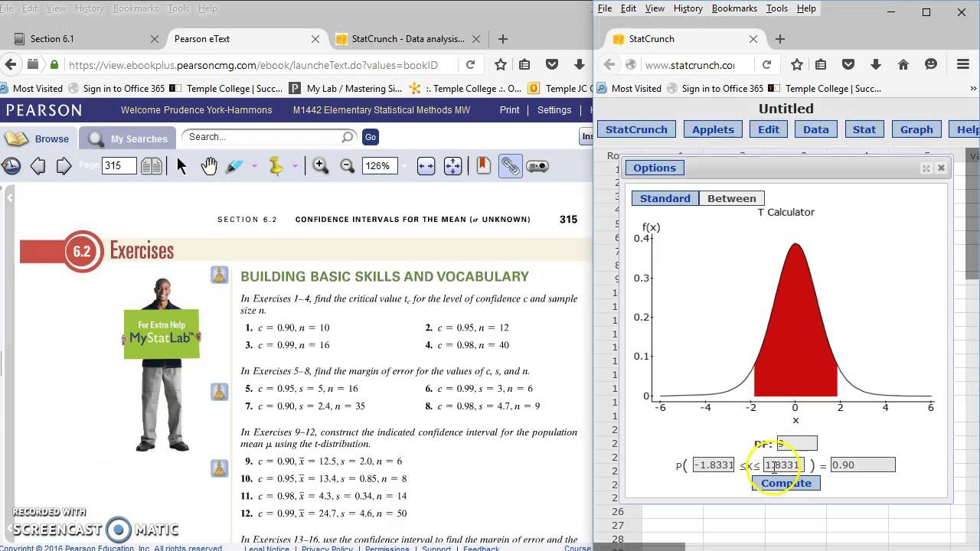980x551 pixels.
Task: Open the Data menu in StatCrunch
Action: coord(816,129)
